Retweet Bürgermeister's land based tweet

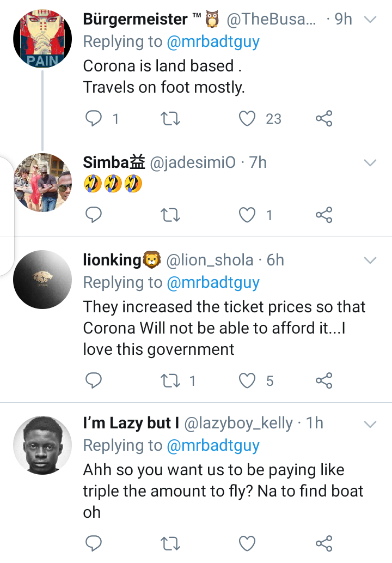point(171,118)
